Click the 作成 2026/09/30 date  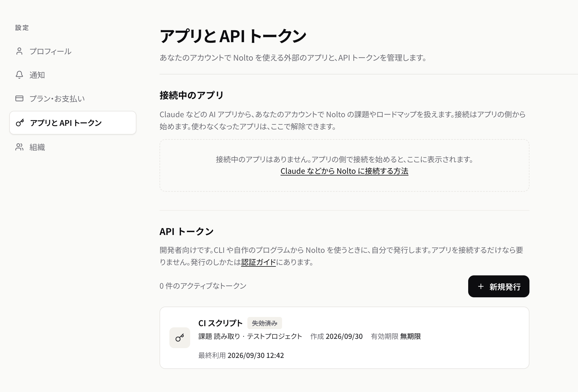pyautogui.click(x=336, y=336)
